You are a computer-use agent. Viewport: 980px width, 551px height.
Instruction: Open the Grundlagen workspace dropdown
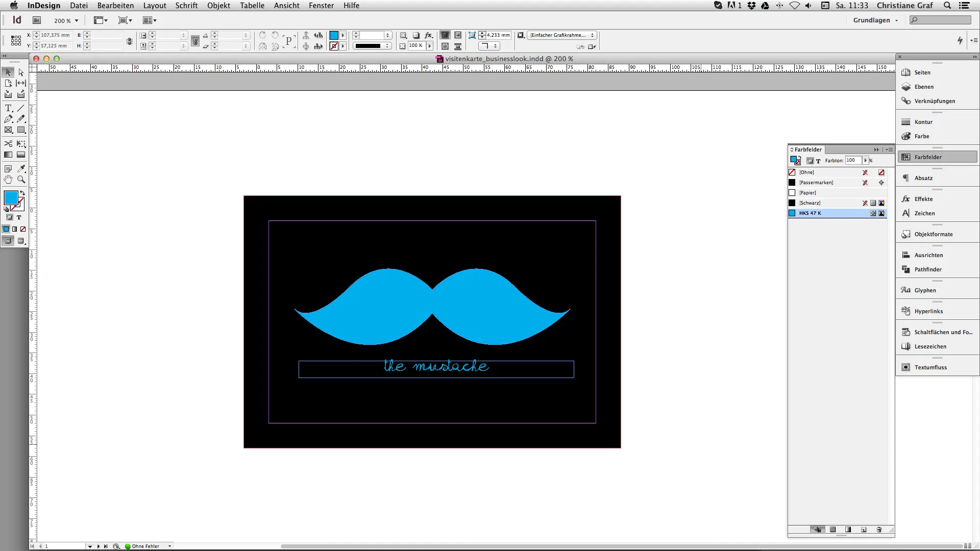[875, 20]
